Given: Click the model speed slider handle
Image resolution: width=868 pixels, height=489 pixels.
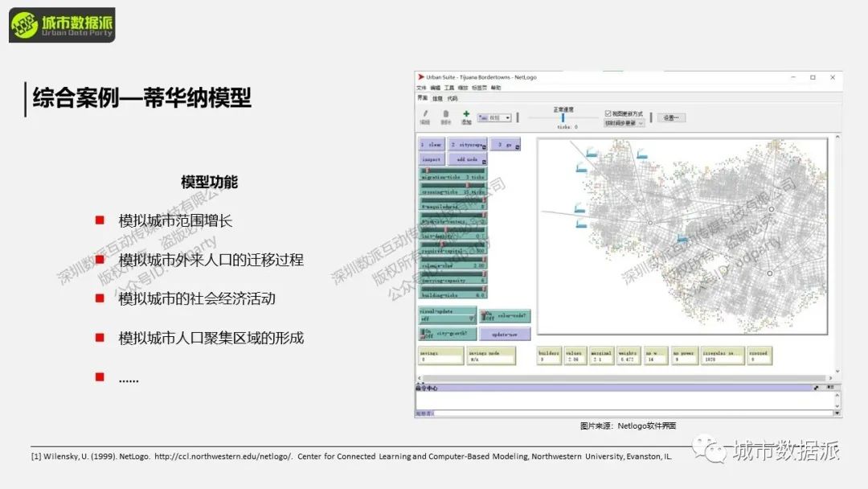Looking at the screenshot, I should tap(563, 117).
